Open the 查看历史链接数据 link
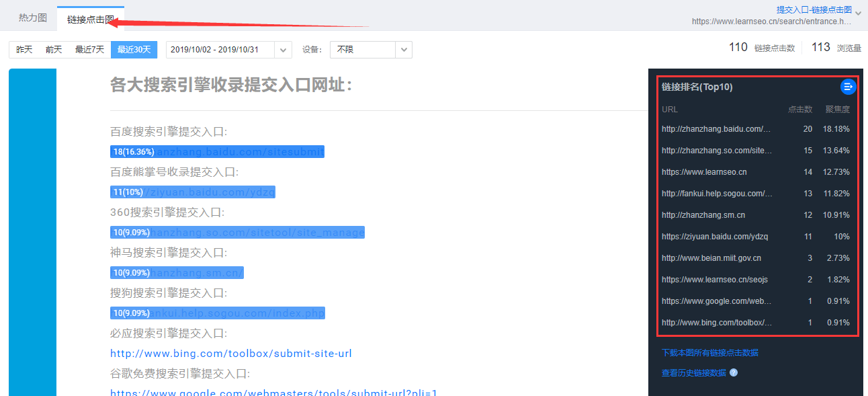 click(x=693, y=372)
